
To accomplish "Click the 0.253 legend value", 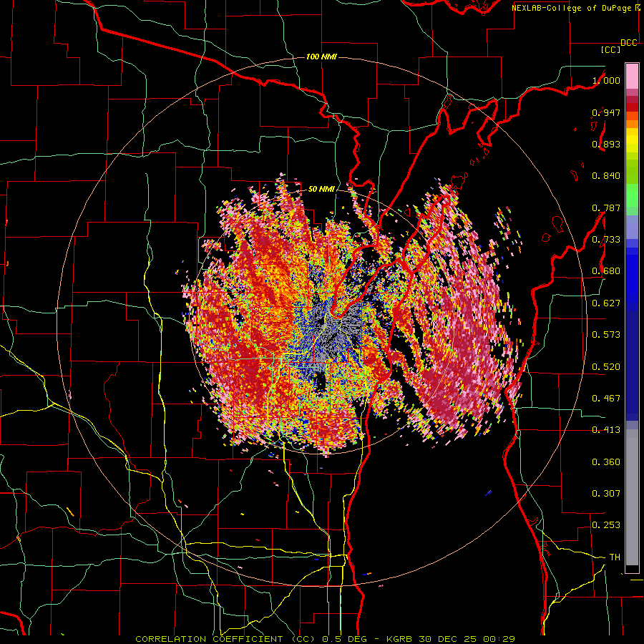I will coord(606,525).
